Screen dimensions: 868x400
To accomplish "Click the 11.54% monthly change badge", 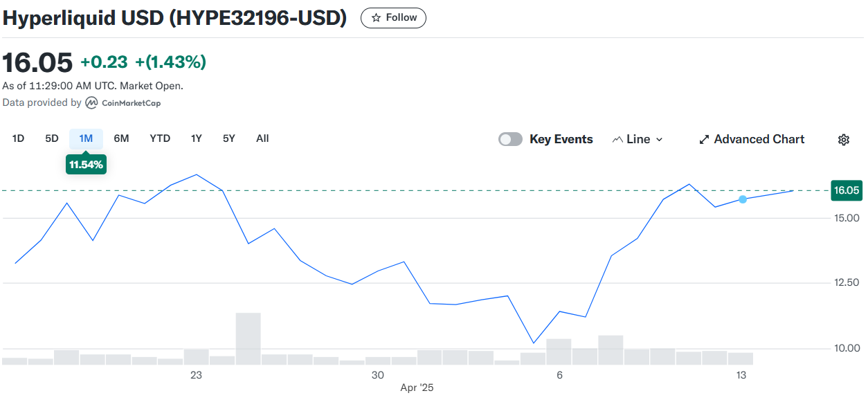I will [86, 165].
